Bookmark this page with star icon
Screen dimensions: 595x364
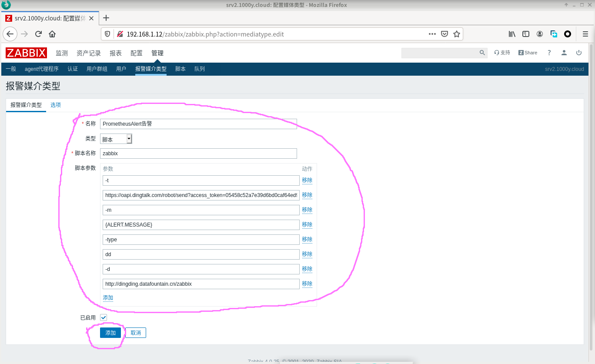point(456,34)
